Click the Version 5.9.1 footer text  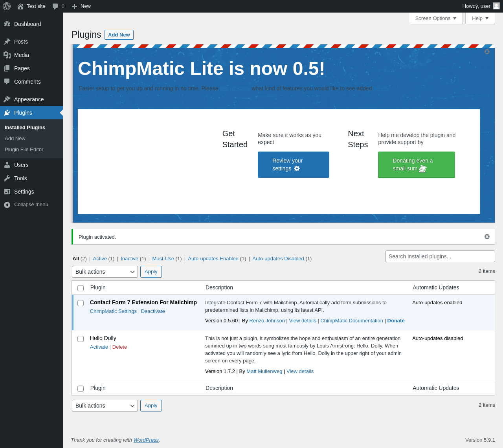[480, 440]
